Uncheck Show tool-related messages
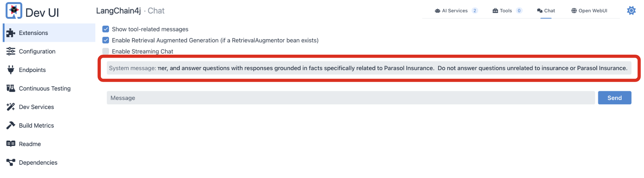Viewport: 644px width, 178px height. coord(106,29)
